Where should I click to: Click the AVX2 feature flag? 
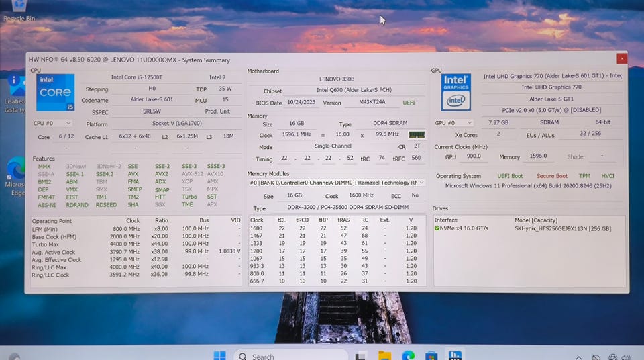tap(162, 174)
